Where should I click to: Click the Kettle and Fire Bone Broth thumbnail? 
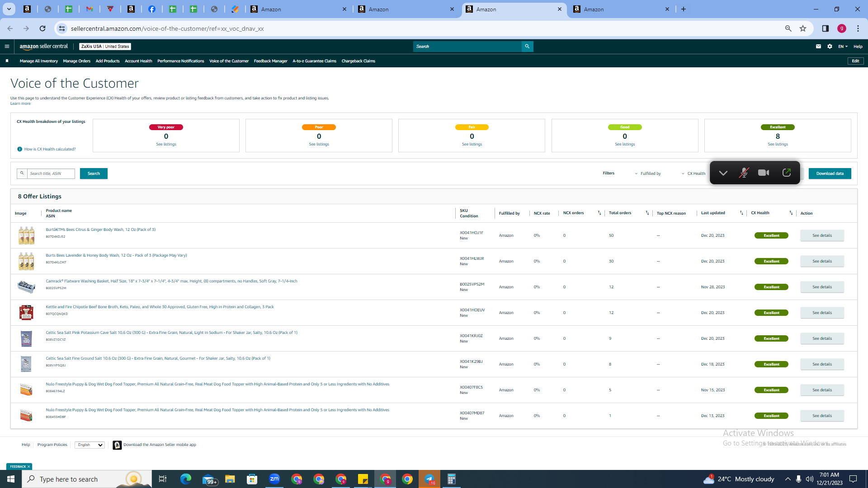coord(26,313)
